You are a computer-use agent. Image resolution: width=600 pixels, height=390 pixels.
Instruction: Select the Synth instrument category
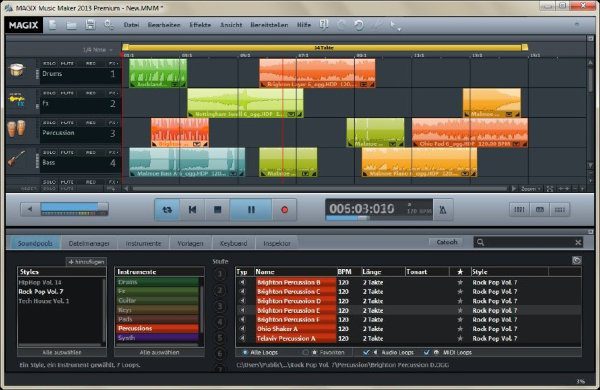click(x=158, y=338)
